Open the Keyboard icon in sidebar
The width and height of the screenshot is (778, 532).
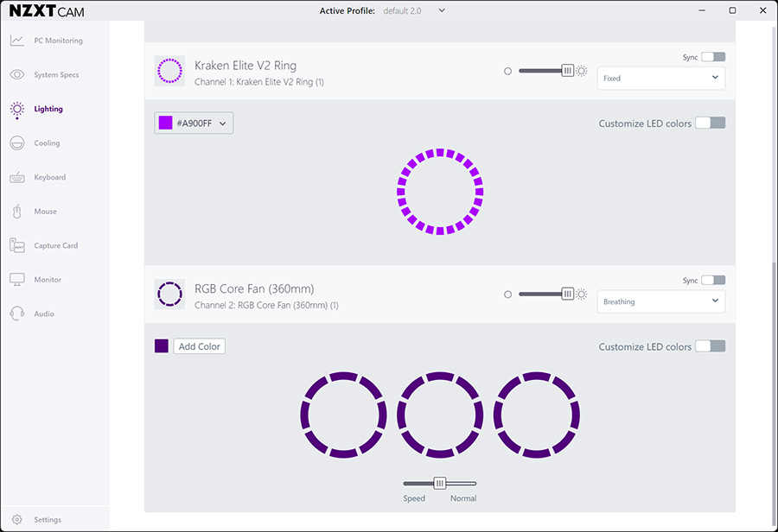click(17, 177)
